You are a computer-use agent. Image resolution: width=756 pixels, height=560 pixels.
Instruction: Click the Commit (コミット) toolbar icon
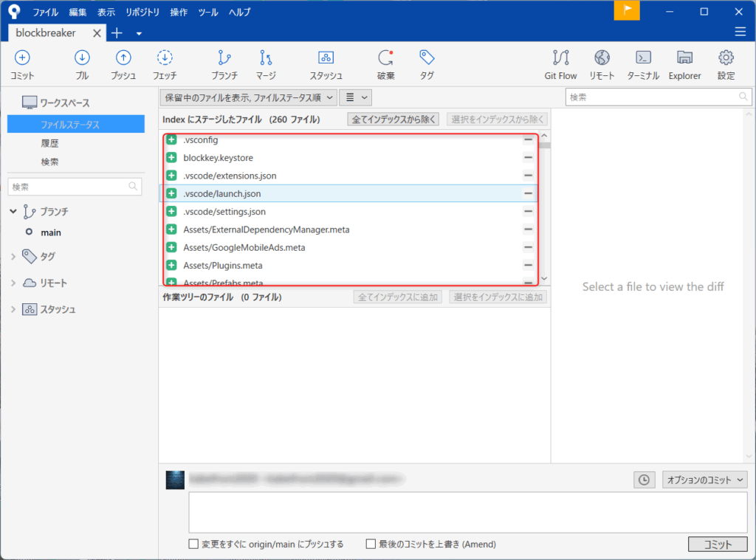tap(22, 59)
